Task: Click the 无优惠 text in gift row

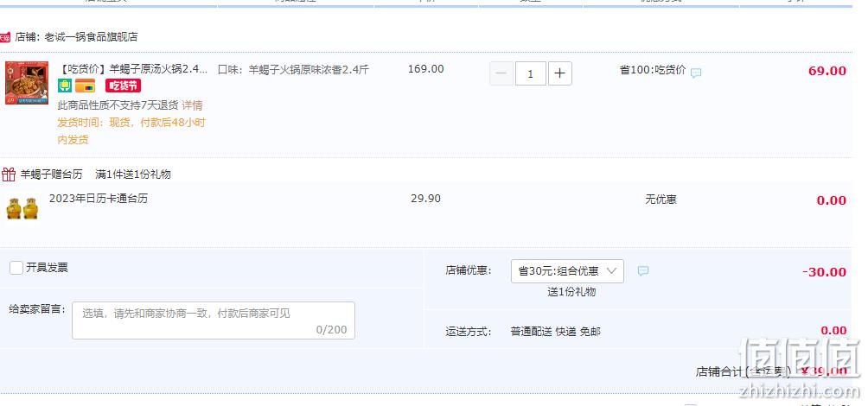Action: pyautogui.click(x=661, y=200)
